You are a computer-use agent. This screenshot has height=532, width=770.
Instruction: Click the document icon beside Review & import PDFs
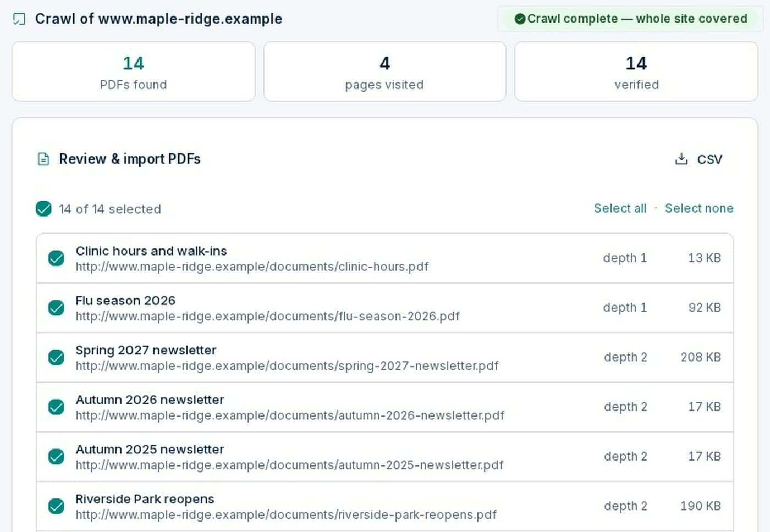click(x=43, y=159)
